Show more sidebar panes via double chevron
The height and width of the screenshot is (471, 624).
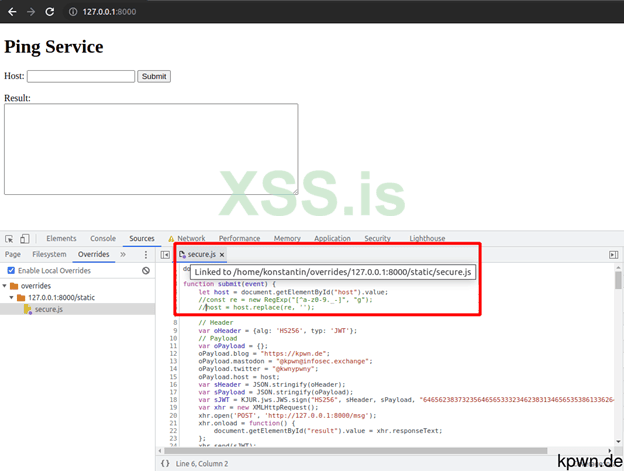123,254
